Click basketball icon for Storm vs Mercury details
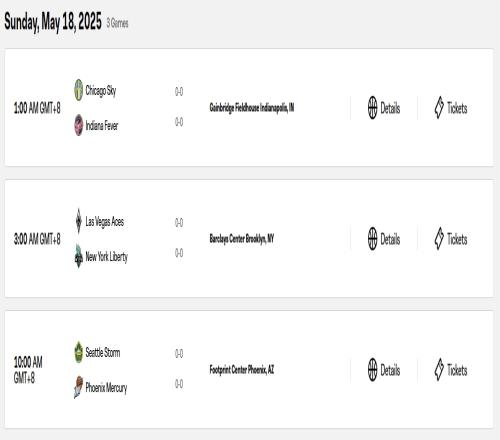This screenshot has width=500, height=440. [x=372, y=369]
